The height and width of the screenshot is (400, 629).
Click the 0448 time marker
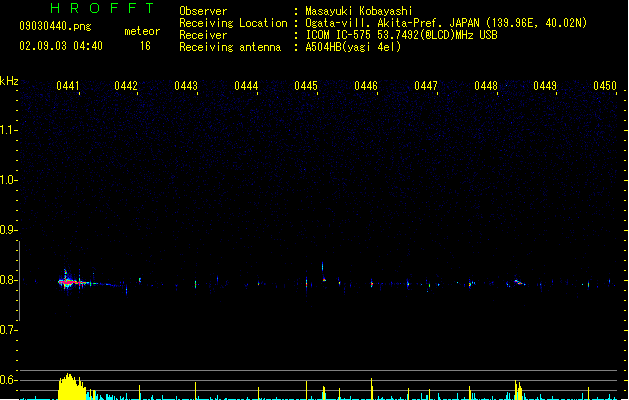(x=486, y=86)
